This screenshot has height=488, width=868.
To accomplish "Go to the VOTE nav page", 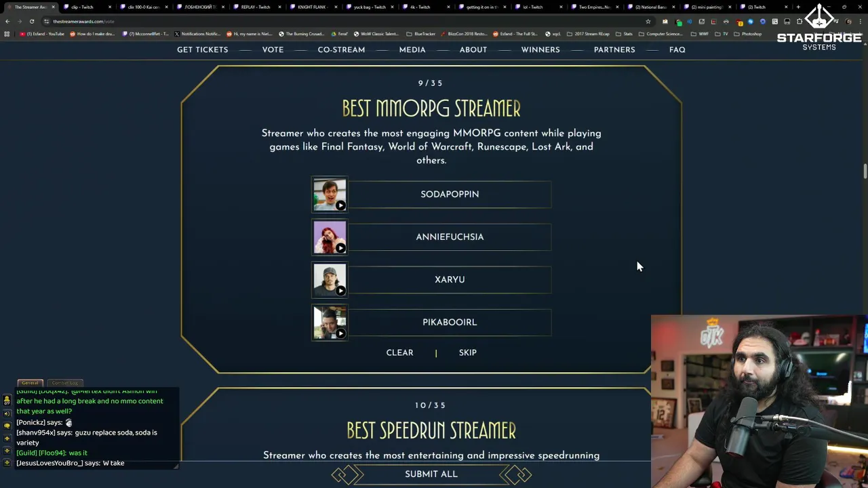I will point(273,49).
